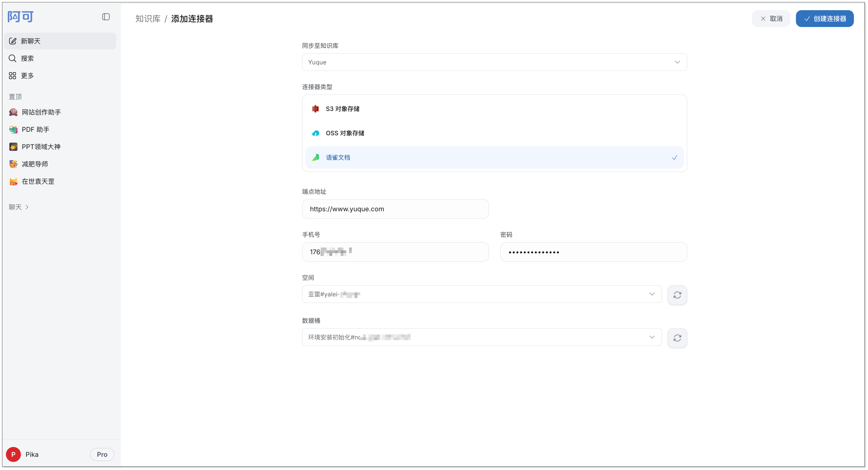Click 取消 to cancel

pos(771,19)
